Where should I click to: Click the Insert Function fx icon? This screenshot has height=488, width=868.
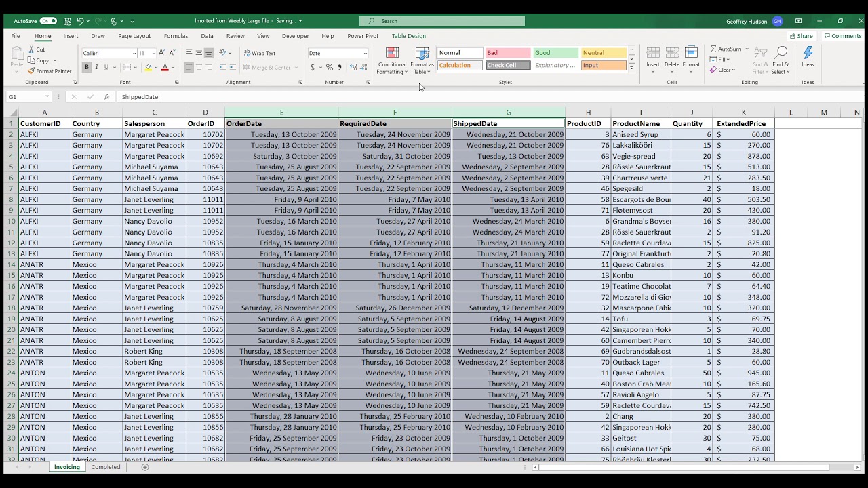(x=106, y=97)
